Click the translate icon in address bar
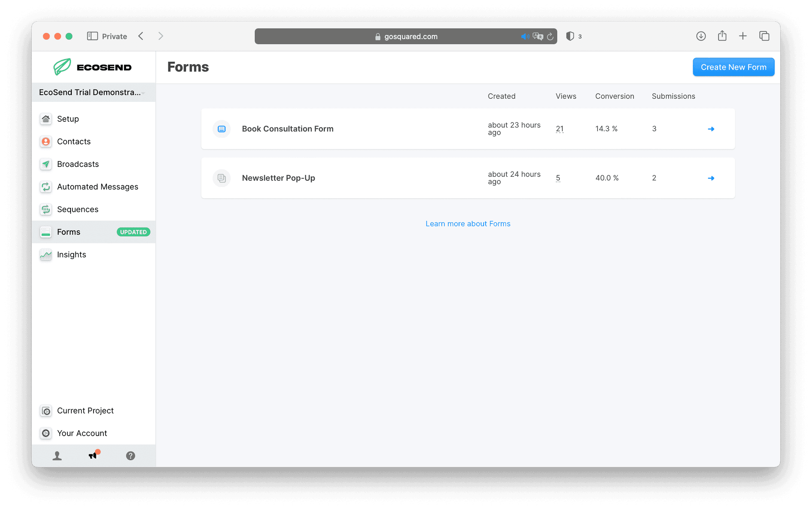 tap(538, 36)
